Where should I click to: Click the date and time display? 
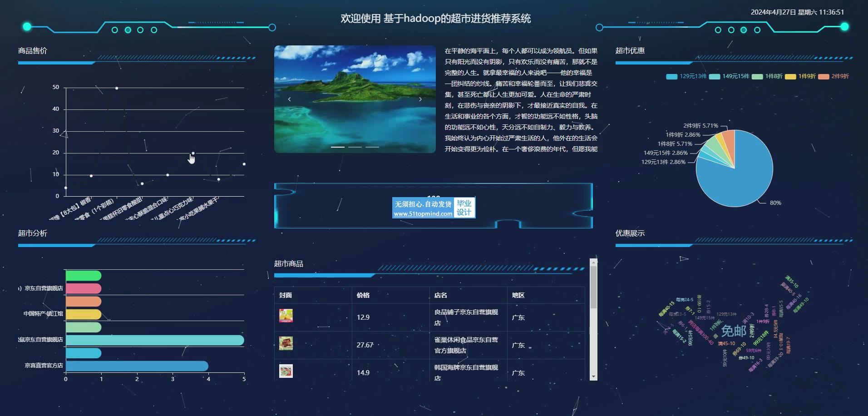coord(798,12)
